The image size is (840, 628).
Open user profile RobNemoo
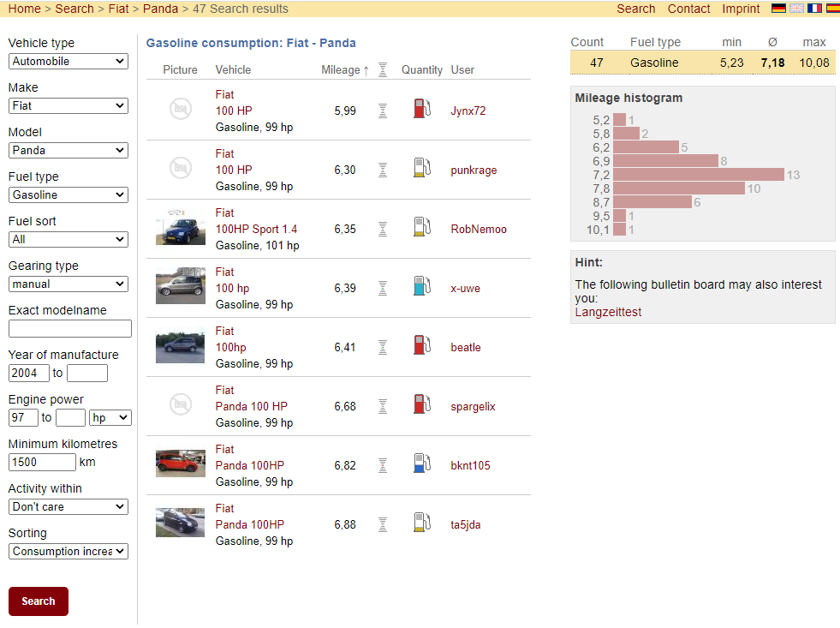(479, 229)
